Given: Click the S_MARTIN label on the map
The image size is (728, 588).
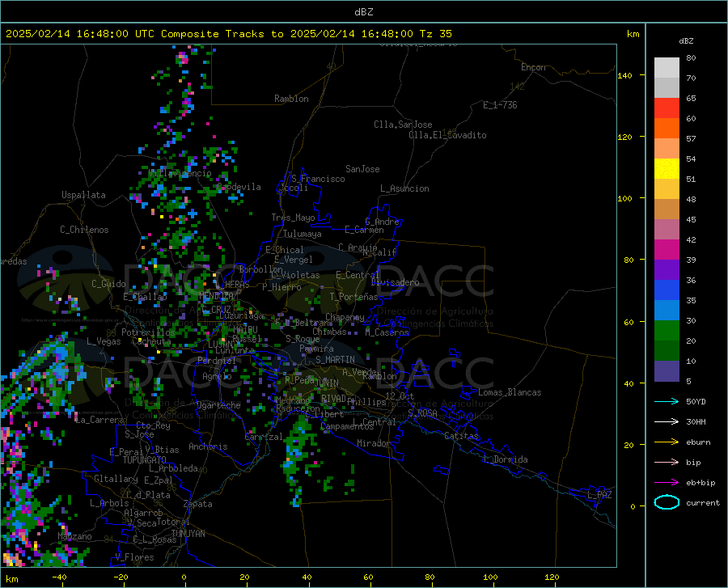Looking at the screenshot, I should pyautogui.click(x=335, y=360).
